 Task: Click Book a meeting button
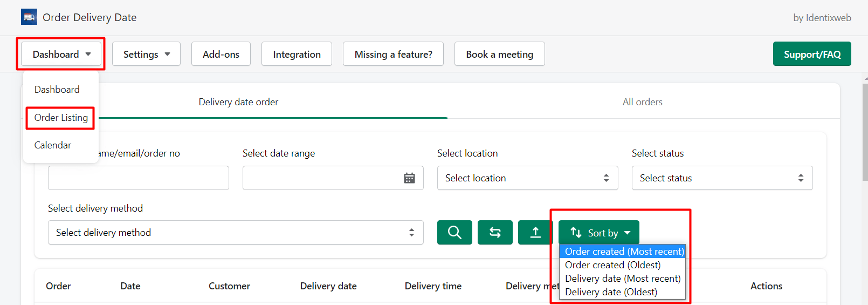[500, 54]
